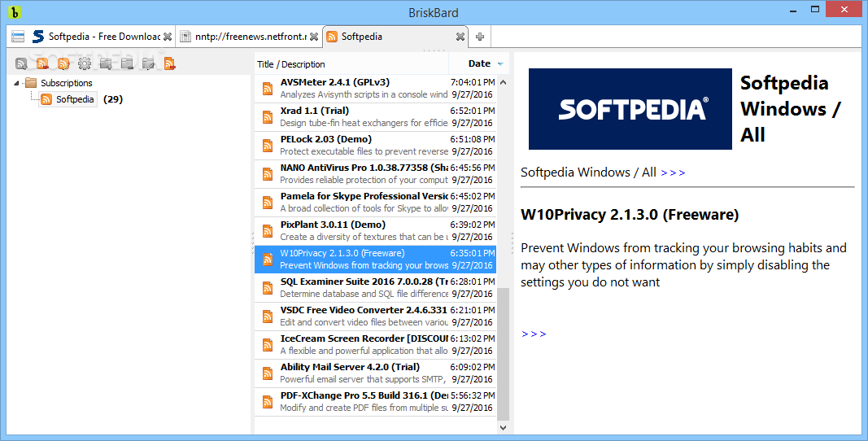The width and height of the screenshot is (868, 441).
Task: Click the RSS icon beside IceCream Screen Recorder
Action: [268, 345]
